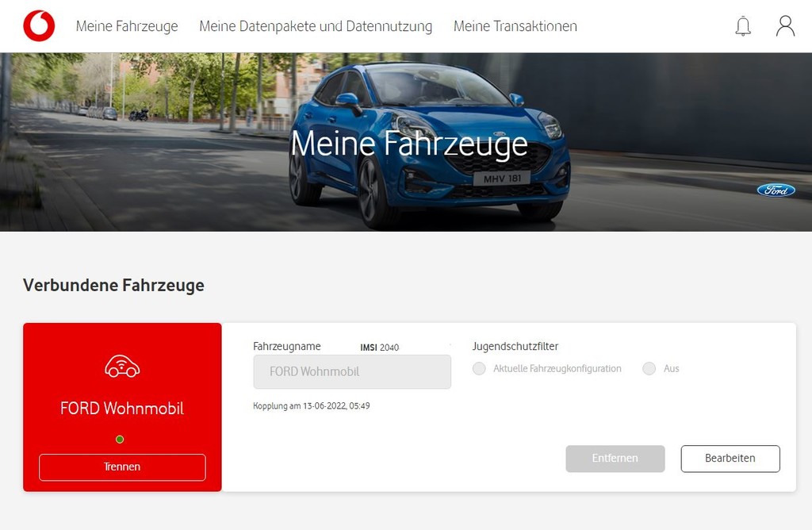Click the Verbundene Fahrzeuge heading
Viewport: 812px width, 530px height.
113,286
